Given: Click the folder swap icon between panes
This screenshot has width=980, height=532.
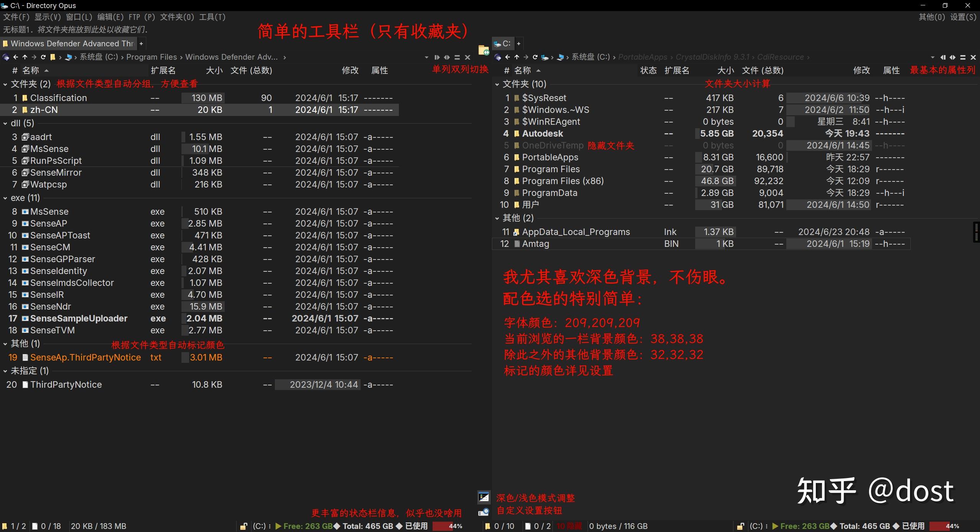Looking at the screenshot, I should [x=483, y=50].
